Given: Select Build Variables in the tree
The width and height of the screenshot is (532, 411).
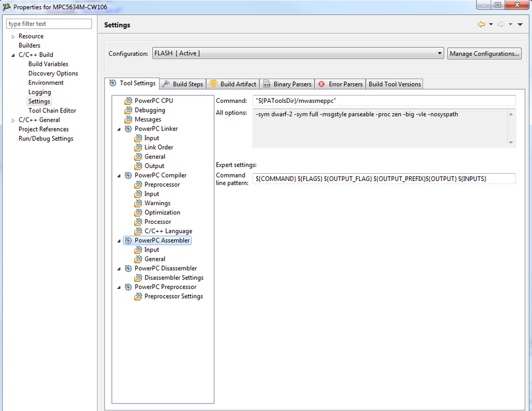Looking at the screenshot, I should click(48, 64).
